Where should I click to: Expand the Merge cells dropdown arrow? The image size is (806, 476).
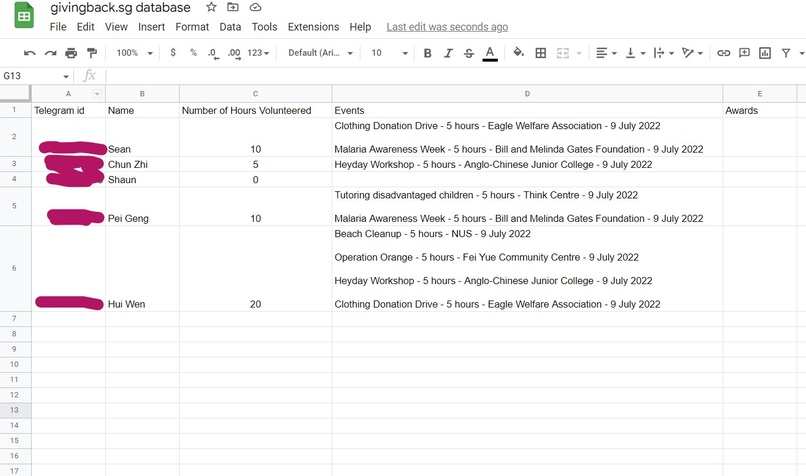point(579,53)
